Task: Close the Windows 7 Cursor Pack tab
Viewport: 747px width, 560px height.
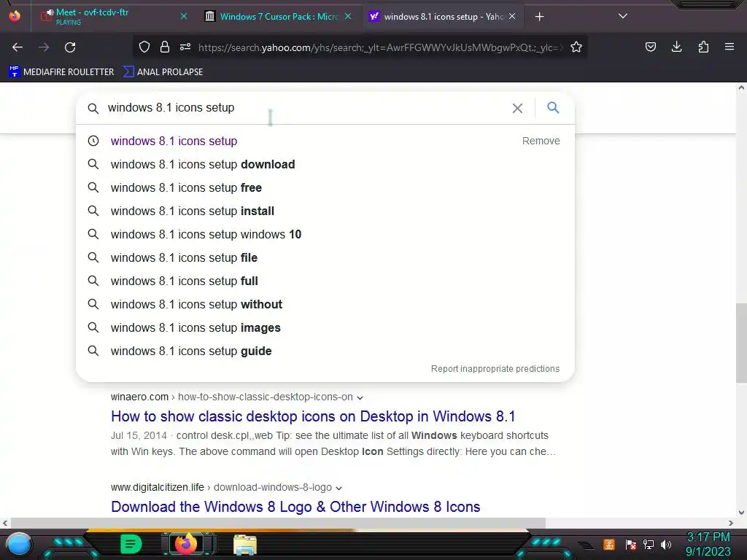Action: (348, 16)
